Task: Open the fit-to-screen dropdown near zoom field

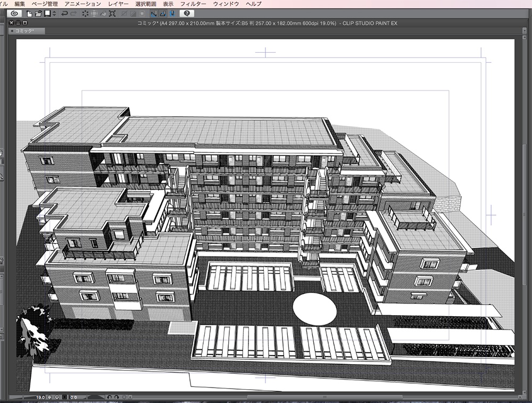Action: click(57, 398)
